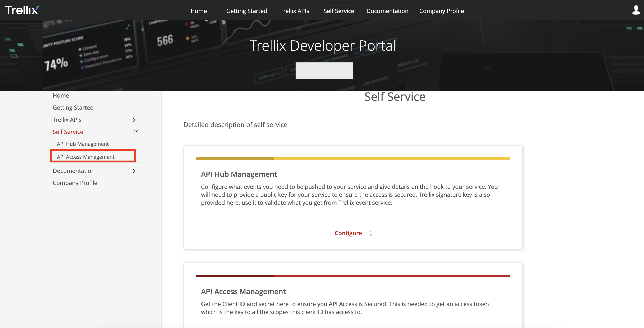Click the blank button under portal title
Viewport: 644px width, 328px height.
coord(324,71)
